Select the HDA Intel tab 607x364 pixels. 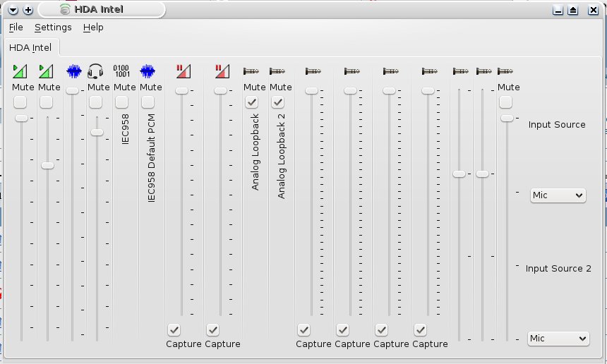click(30, 47)
